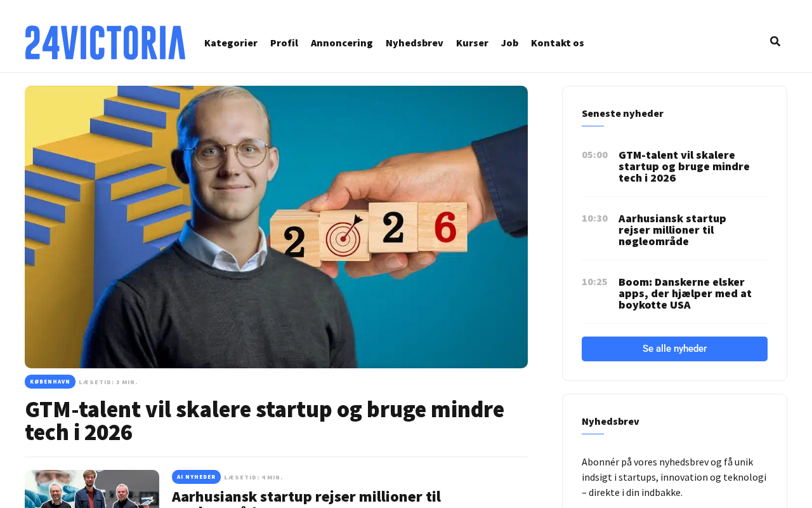Image resolution: width=812 pixels, height=508 pixels.
Task: Open the Nyhedsbrev navigation link
Action: pos(414,43)
